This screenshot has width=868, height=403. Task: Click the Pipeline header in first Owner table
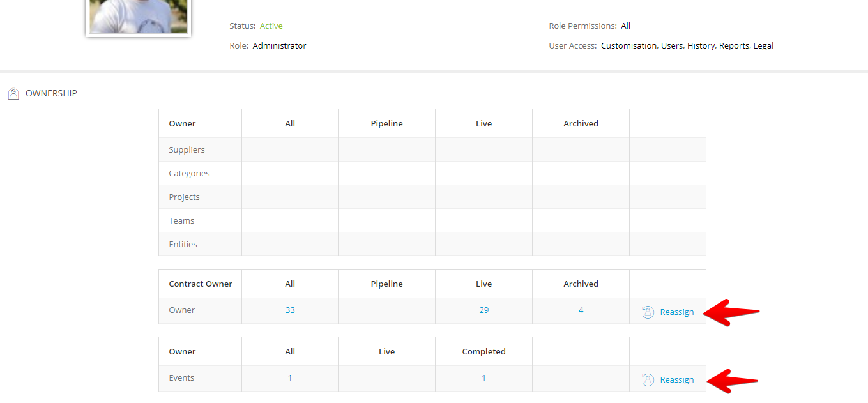click(386, 124)
